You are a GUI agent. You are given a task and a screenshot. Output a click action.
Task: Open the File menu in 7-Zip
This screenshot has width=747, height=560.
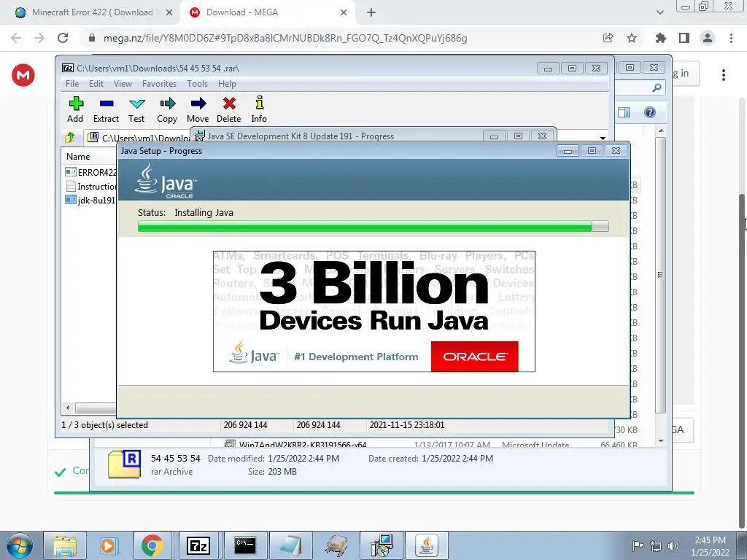[72, 84]
